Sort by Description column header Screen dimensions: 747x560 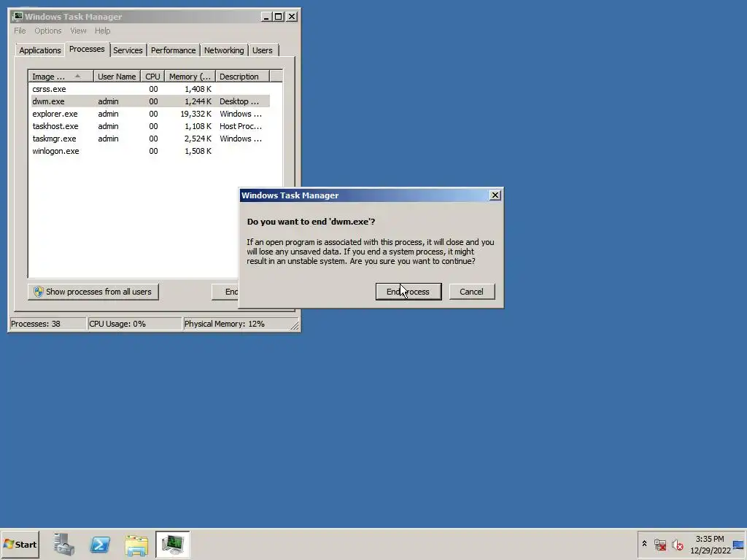242,76
